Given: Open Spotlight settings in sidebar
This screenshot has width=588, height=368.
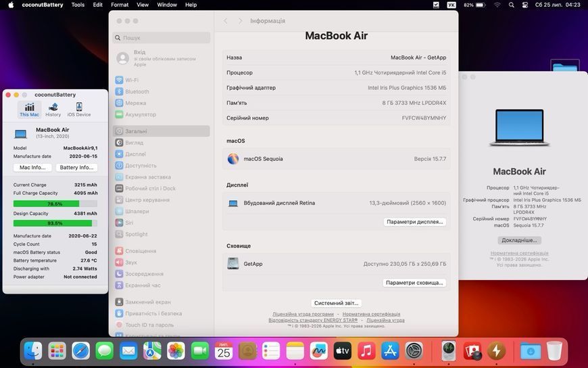Looking at the screenshot, I should coord(162,234).
